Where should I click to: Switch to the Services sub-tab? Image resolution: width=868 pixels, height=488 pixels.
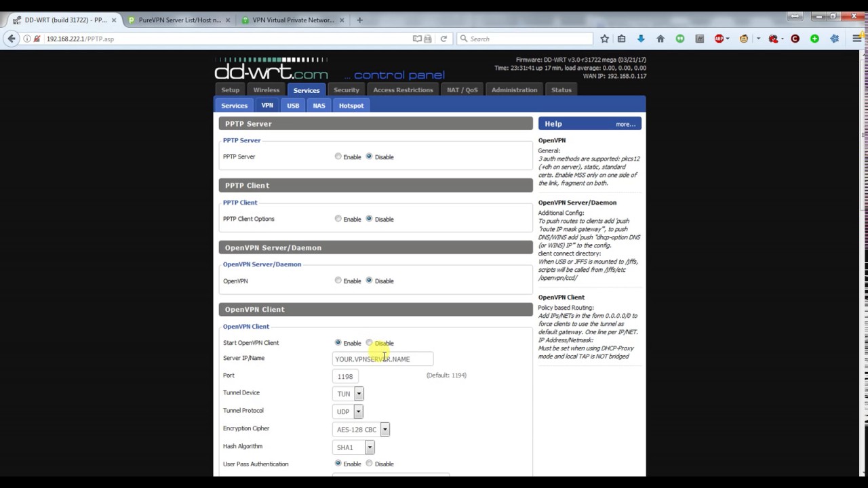pyautogui.click(x=234, y=105)
